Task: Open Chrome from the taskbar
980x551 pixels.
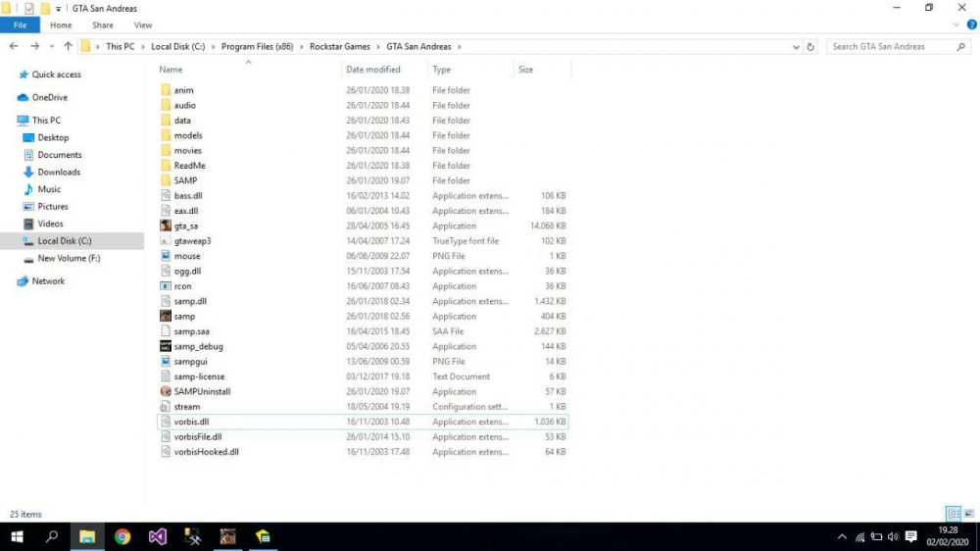Action: click(122, 536)
